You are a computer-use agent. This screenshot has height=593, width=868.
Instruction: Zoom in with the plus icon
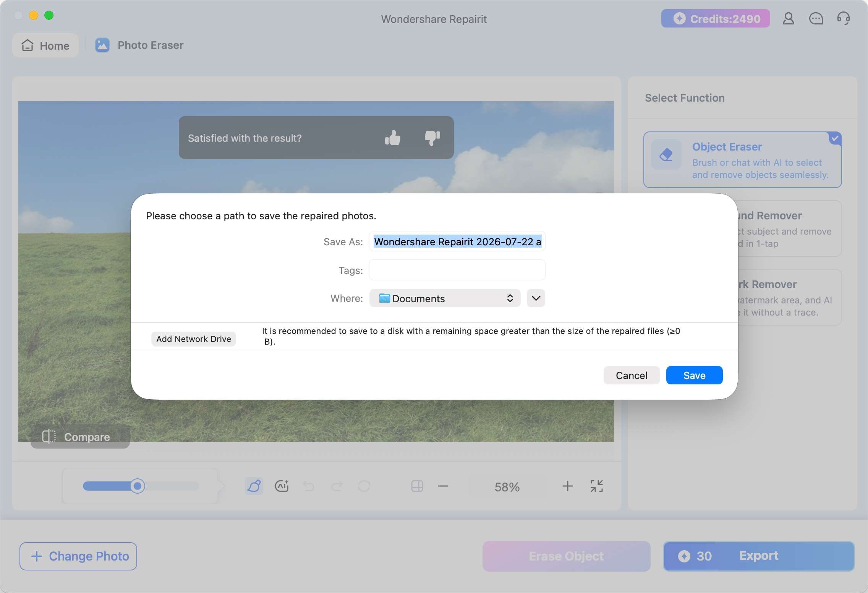568,486
